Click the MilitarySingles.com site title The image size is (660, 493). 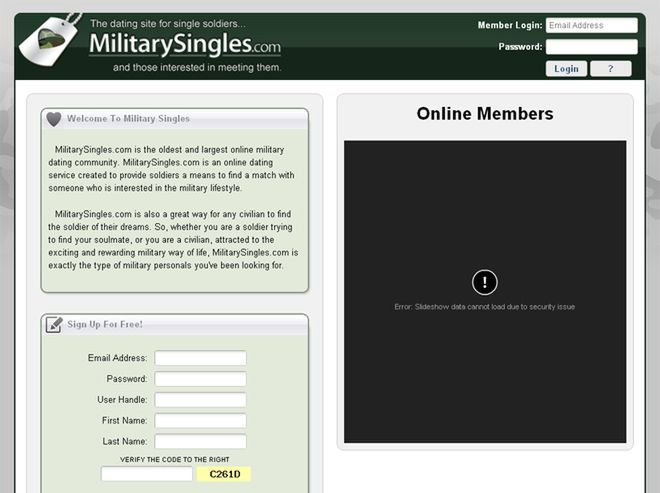(185, 44)
